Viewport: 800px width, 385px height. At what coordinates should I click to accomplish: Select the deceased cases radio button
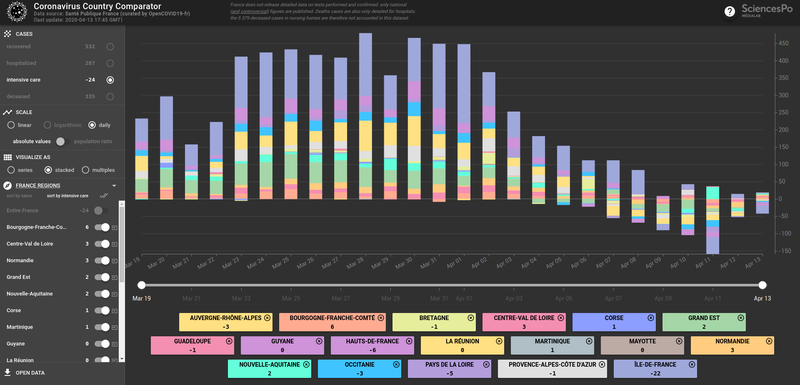[110, 96]
